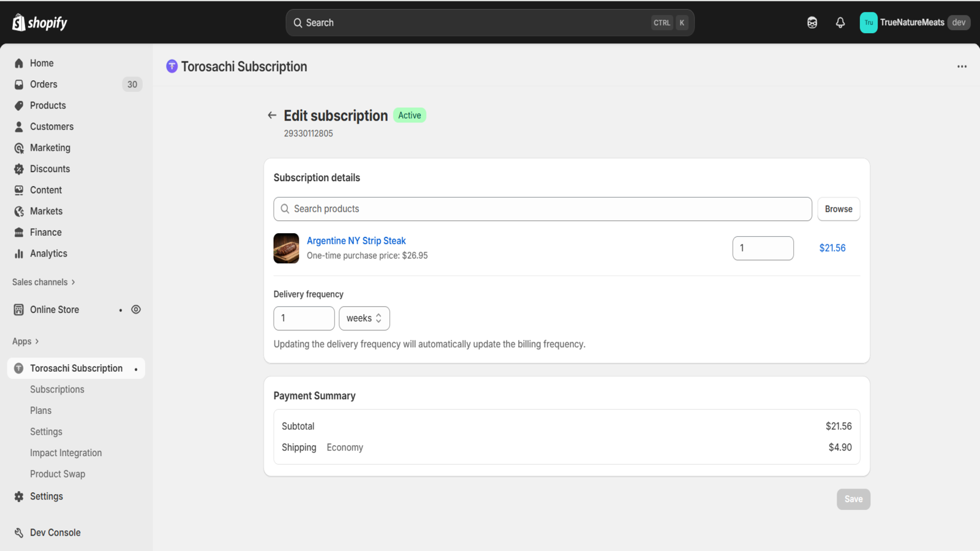Screen dimensions: 980x551
Task: Open the notifications bell
Action: coord(840,23)
